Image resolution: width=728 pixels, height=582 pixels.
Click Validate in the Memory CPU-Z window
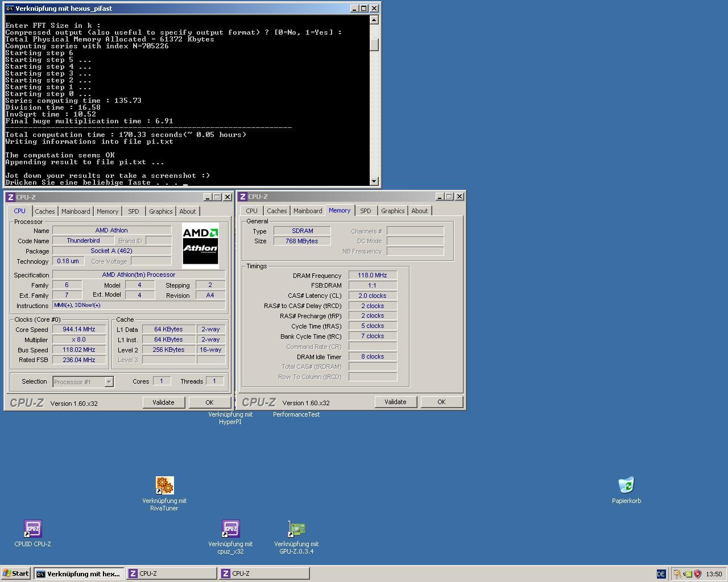pyautogui.click(x=395, y=402)
